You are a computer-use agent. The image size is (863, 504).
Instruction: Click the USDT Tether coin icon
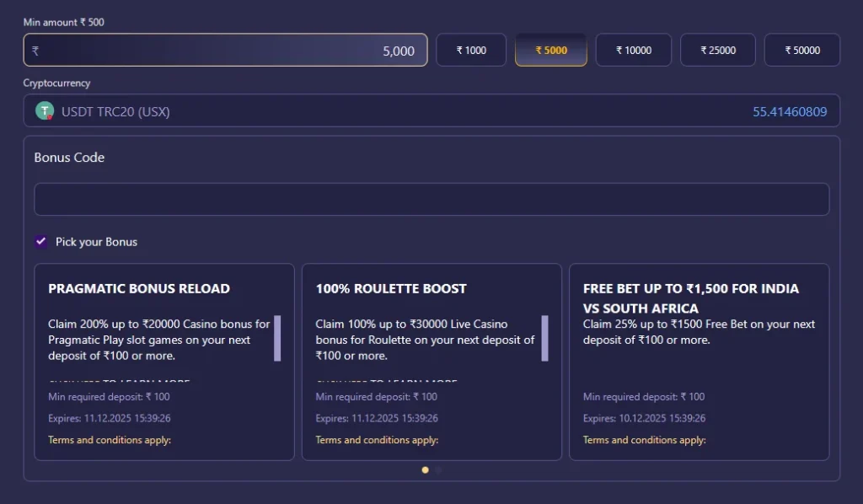[x=45, y=111]
